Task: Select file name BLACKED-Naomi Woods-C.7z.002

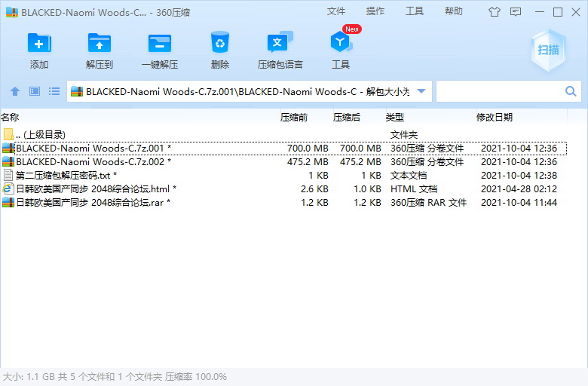Action: 93,161
